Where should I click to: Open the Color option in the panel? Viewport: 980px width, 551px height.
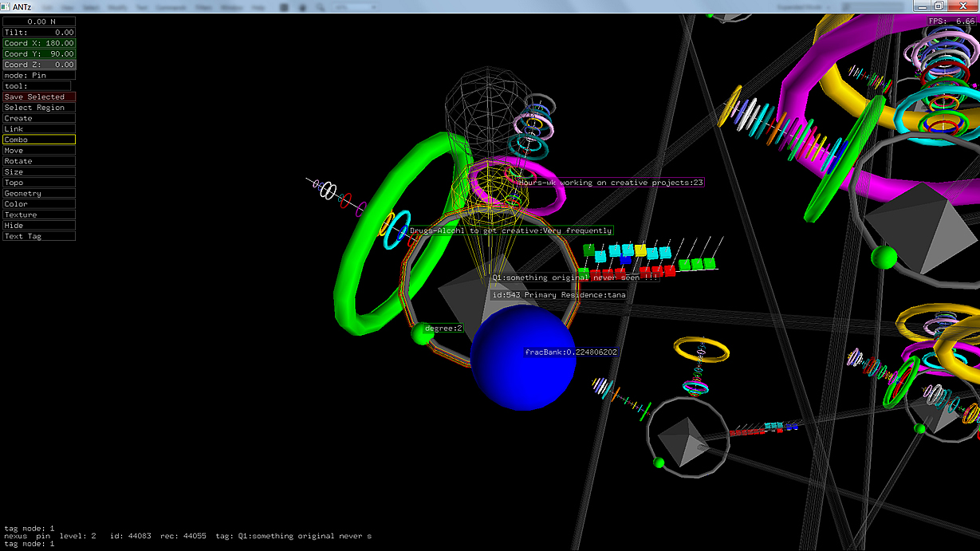[x=39, y=204]
